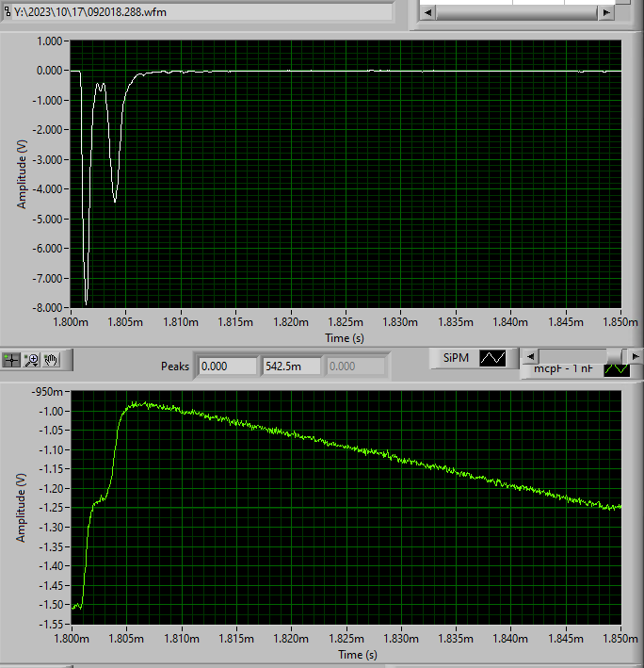The width and height of the screenshot is (644, 668).
Task: Click the Peaks label
Action: (175, 367)
